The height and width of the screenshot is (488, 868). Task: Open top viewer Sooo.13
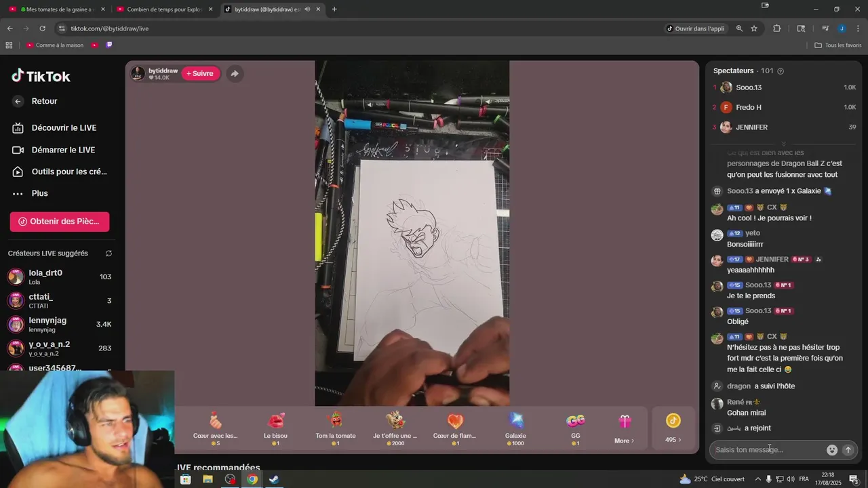(x=785, y=87)
